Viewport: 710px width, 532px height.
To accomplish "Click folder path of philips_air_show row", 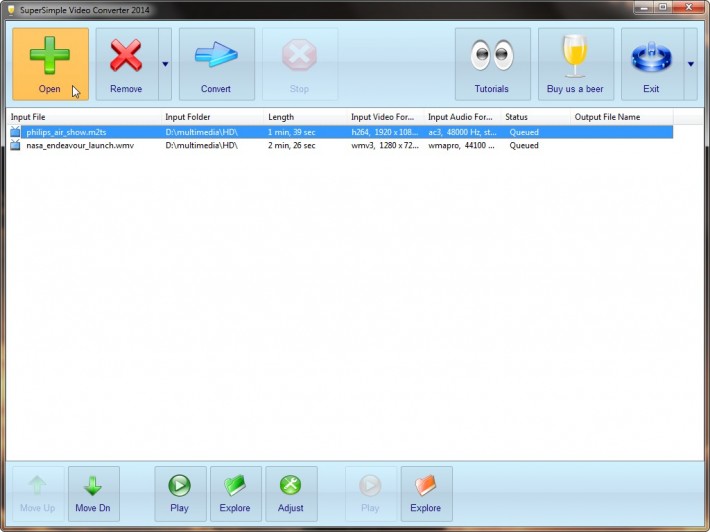I will pos(201,132).
